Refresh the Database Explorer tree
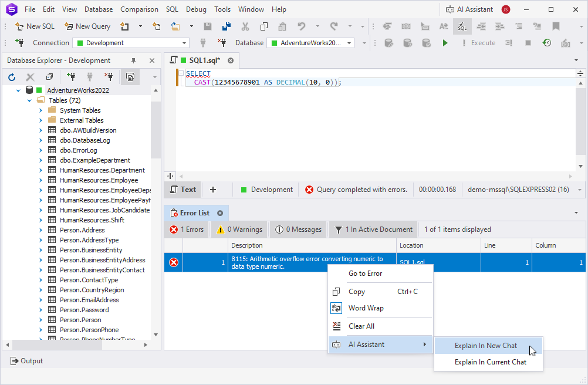588x385 pixels. (12, 77)
